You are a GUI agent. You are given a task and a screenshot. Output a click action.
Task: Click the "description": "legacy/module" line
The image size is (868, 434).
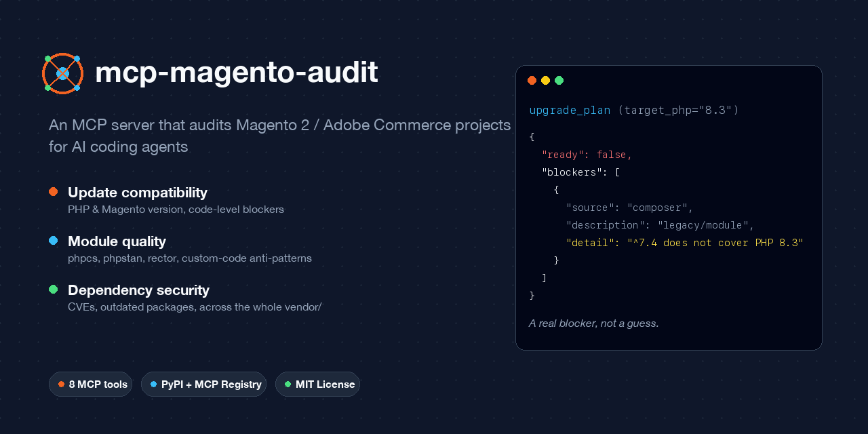click(660, 225)
